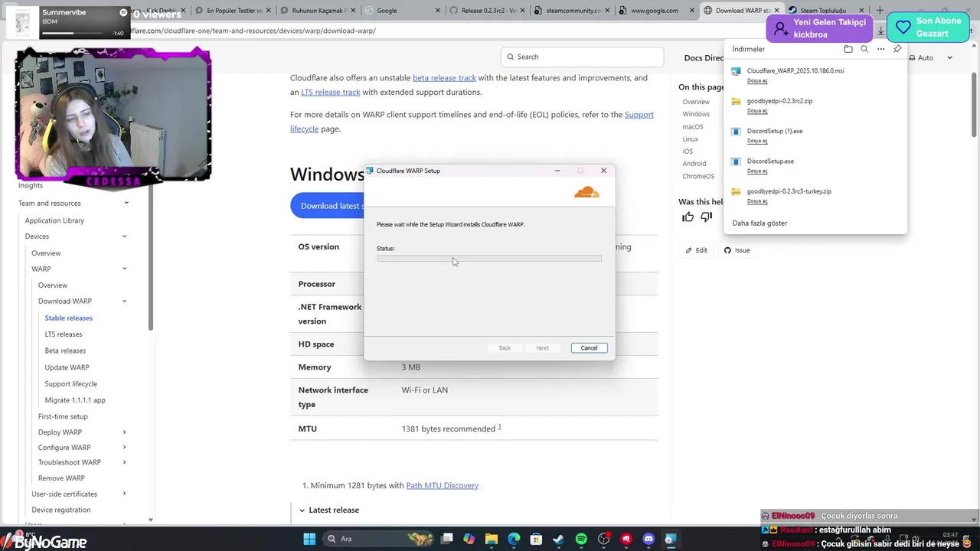Open goodbyedpi-0.2.3rc3-turkey.zip via Dosya aç

pyautogui.click(x=757, y=201)
